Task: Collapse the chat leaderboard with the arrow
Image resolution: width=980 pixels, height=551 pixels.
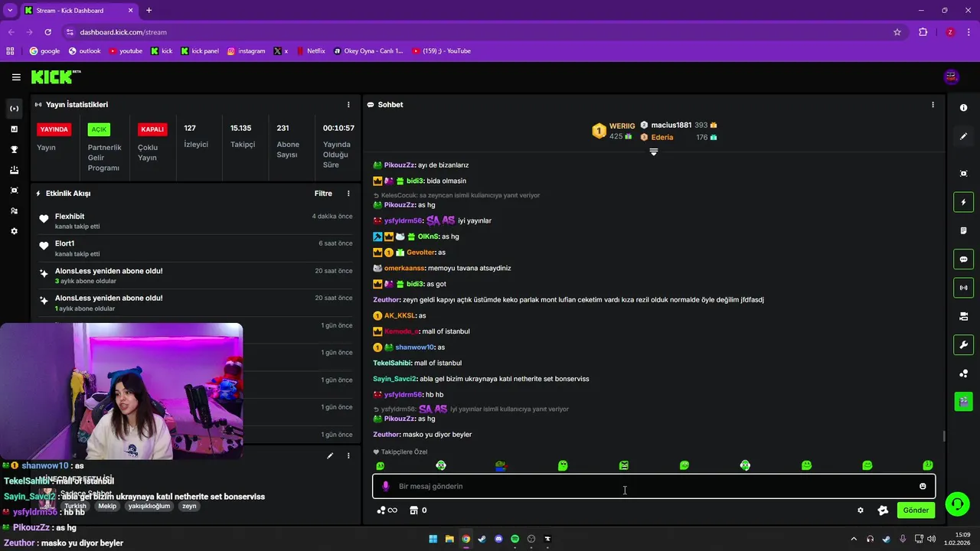Action: click(653, 152)
